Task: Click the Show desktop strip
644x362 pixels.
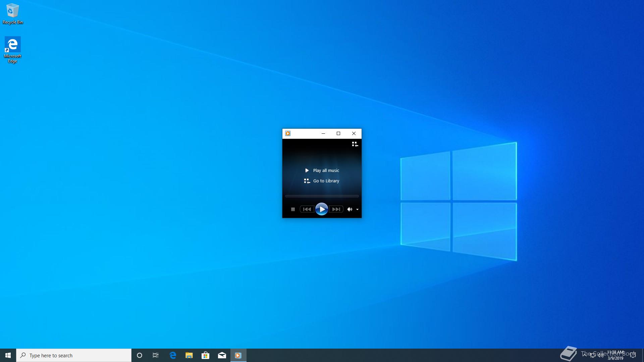Action: [643, 355]
